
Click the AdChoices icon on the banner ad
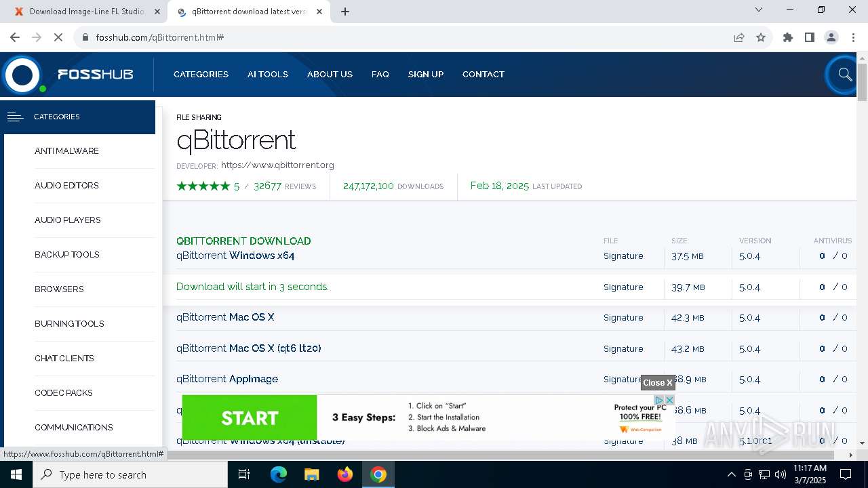pyautogui.click(x=658, y=400)
